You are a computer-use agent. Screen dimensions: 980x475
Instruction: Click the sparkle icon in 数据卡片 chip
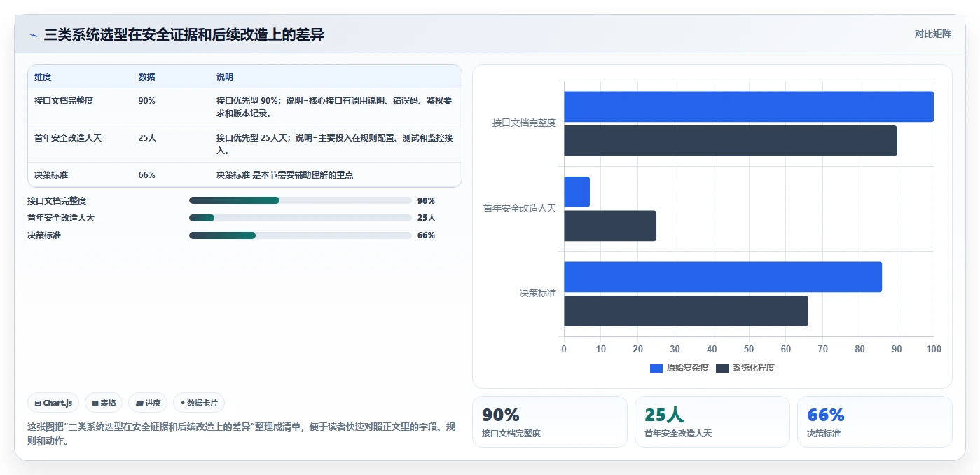coord(183,403)
